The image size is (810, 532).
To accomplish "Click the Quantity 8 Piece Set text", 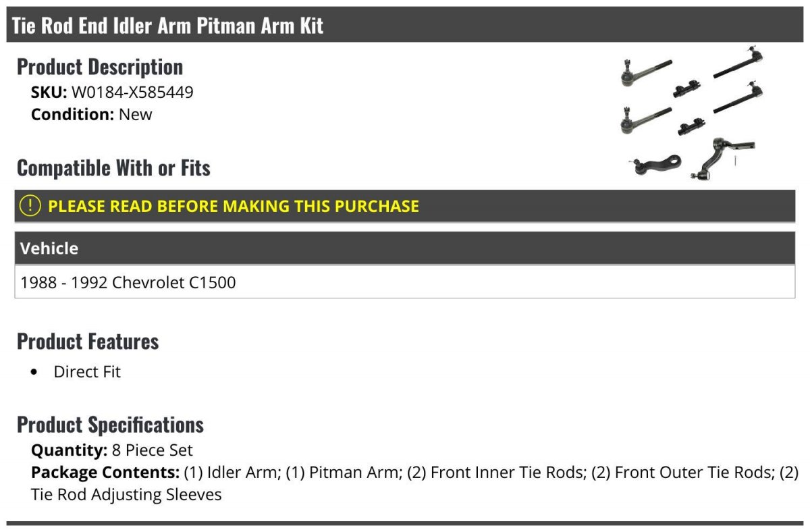I will click(112, 450).
